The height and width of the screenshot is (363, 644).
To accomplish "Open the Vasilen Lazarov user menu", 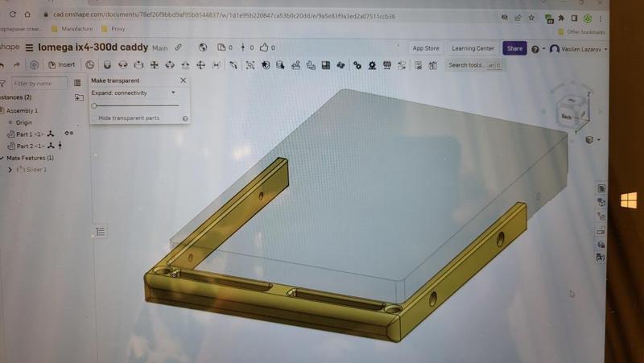I will (578, 49).
